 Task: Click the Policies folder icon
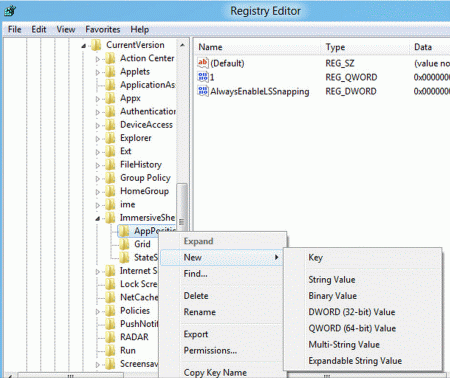pos(110,311)
